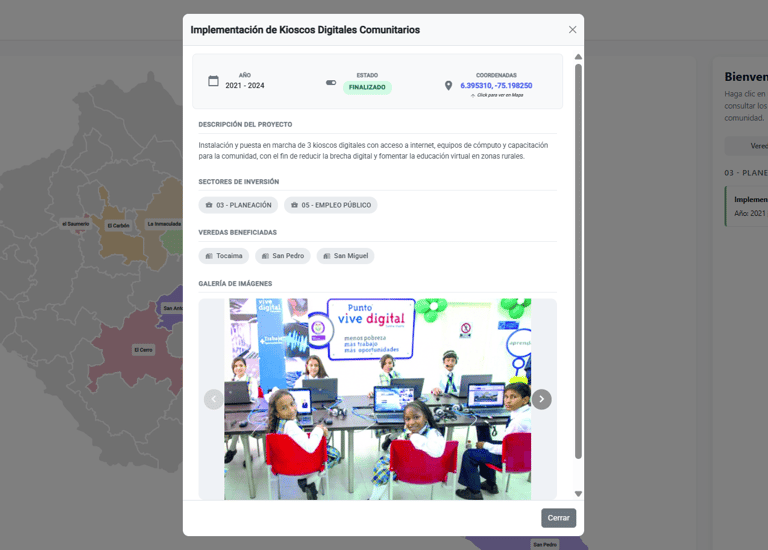This screenshot has height=550, width=768.
Task: Click the La Inmaculada label on background map
Action: 164,224
